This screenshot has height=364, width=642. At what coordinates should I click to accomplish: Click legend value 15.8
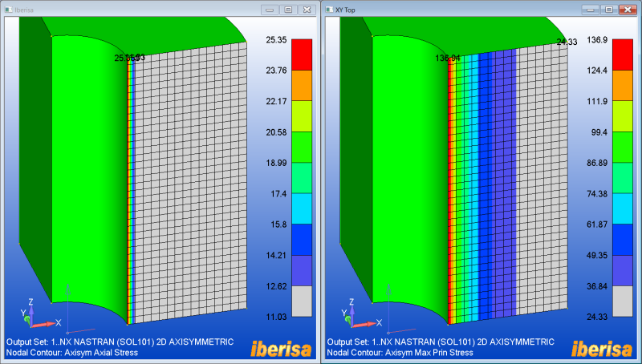278,224
